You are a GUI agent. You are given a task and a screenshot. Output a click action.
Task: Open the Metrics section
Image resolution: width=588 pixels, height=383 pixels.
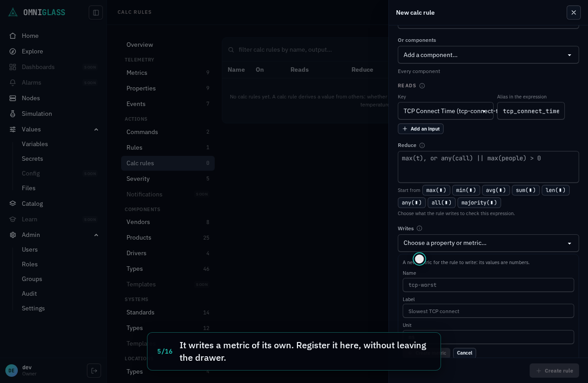[168, 73]
